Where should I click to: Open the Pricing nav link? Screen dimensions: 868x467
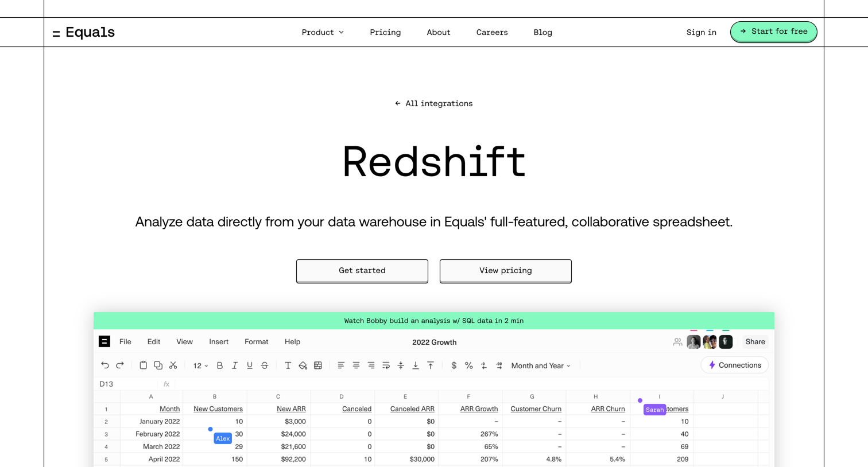(x=385, y=32)
